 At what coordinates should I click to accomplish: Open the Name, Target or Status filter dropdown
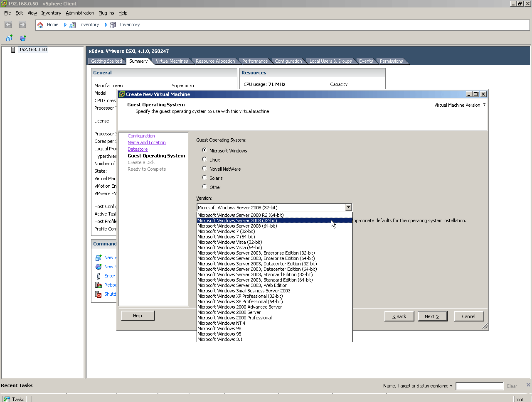tap(451, 386)
